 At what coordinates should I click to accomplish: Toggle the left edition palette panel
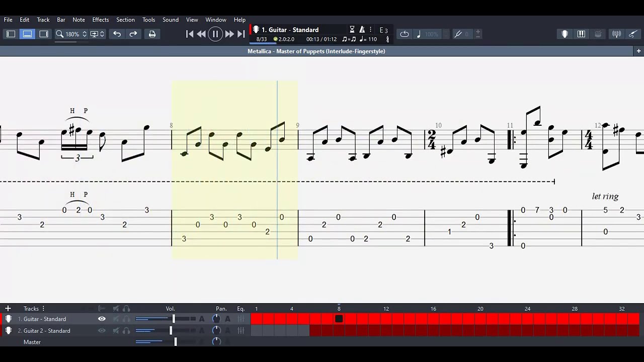pyautogui.click(x=11, y=34)
